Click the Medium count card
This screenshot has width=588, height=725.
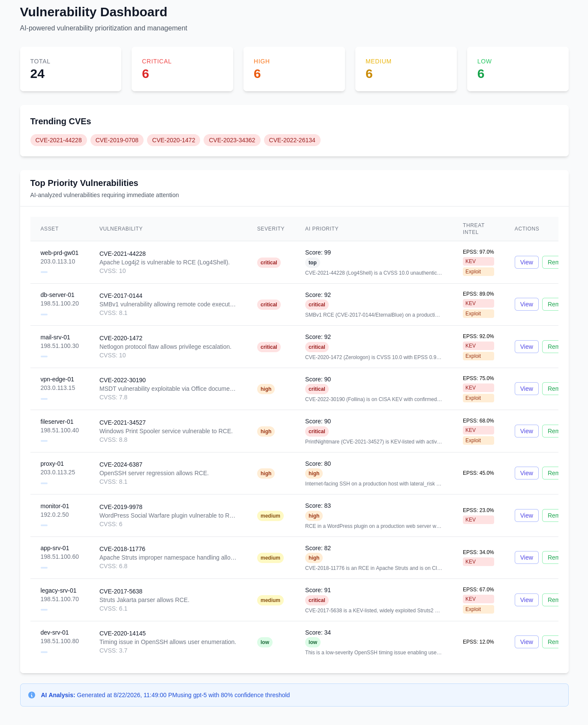pyautogui.click(x=406, y=69)
